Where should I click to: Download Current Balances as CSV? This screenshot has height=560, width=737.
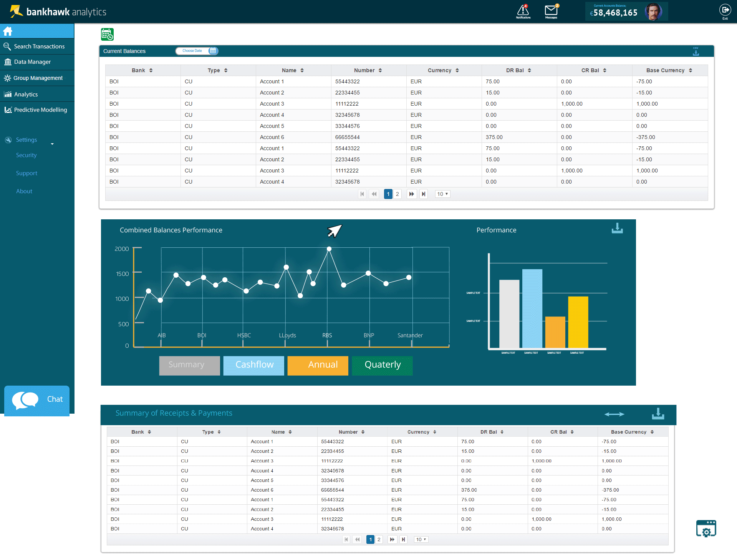point(696,51)
